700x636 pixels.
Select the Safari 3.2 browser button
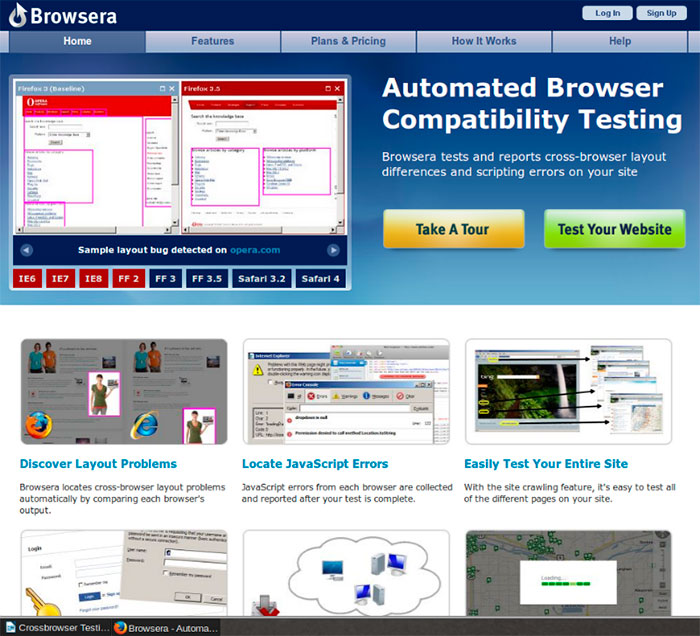pos(262,279)
